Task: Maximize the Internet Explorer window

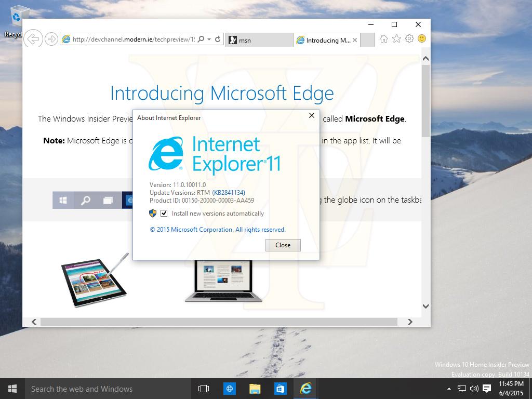Action: pyautogui.click(x=394, y=24)
